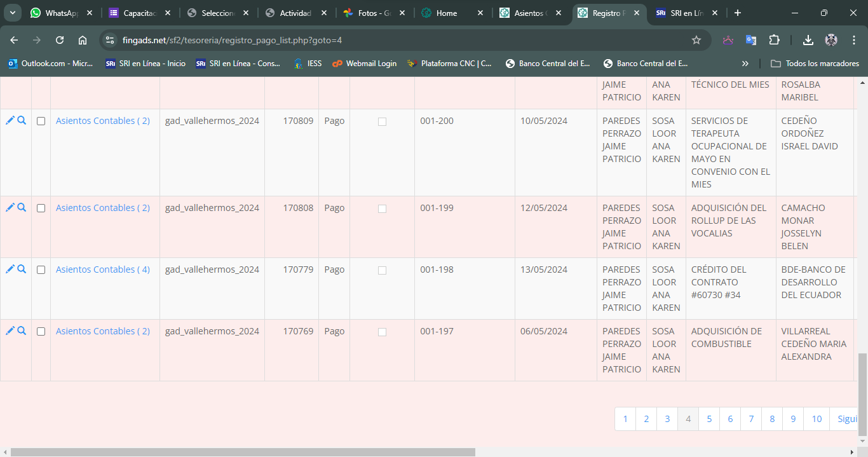
Task: Bookmark this page with the star icon
Action: 696,40
